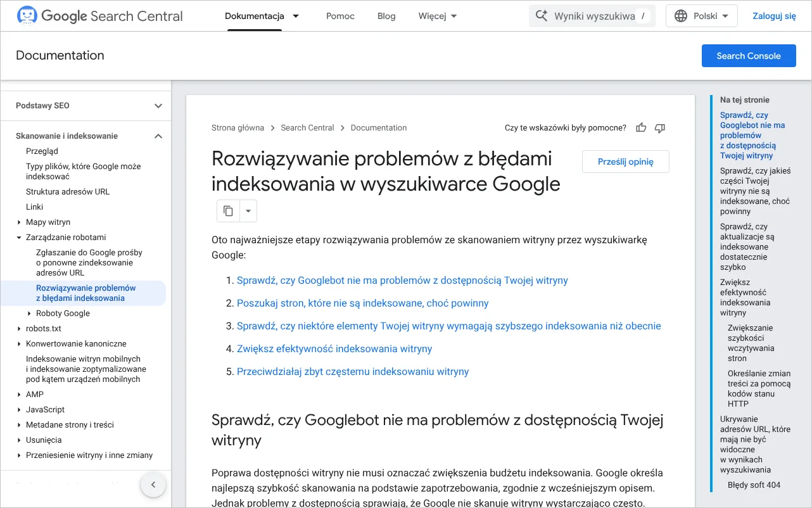Open the Więcej menu
812x508 pixels.
tap(438, 16)
